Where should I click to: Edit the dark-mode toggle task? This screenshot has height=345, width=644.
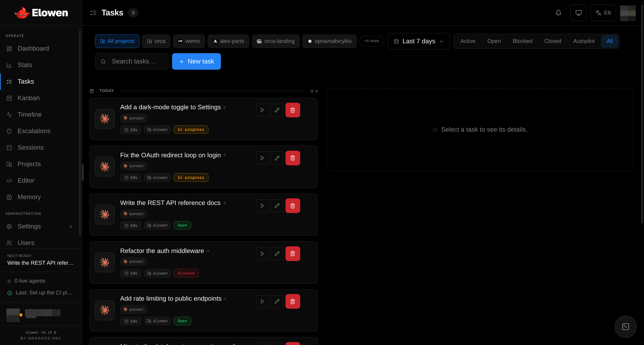click(x=277, y=110)
